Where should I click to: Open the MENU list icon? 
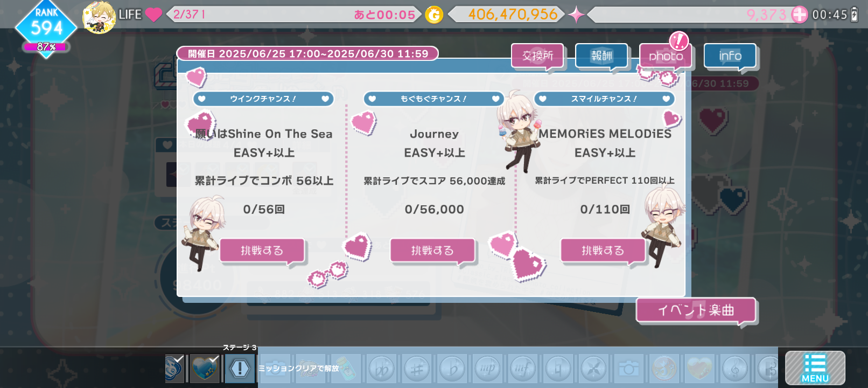point(815,368)
